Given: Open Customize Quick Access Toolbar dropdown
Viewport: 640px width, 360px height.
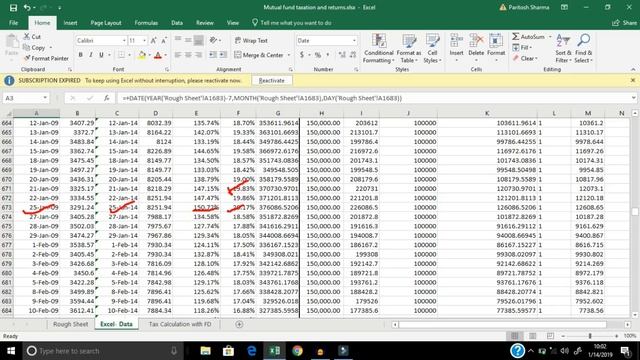Looking at the screenshot, I should [60, 7].
